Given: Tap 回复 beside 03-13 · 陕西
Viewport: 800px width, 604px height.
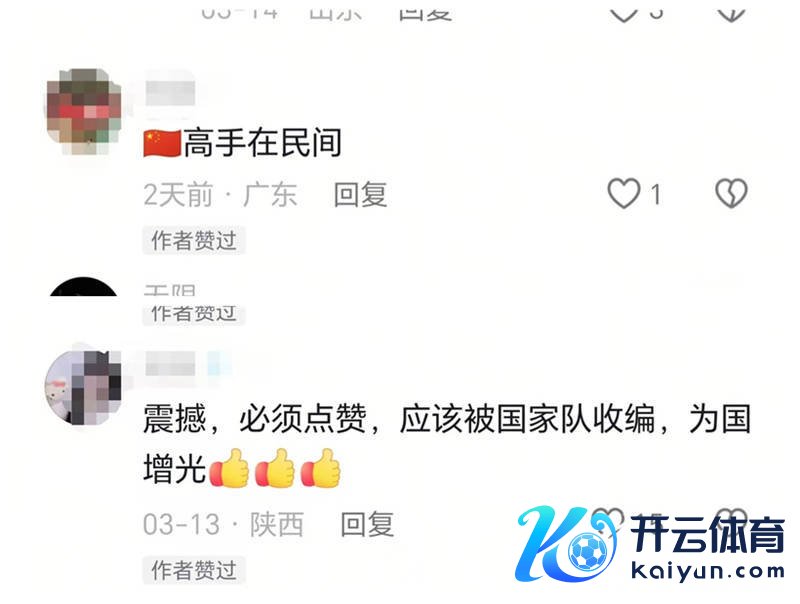Looking at the screenshot, I should (367, 524).
